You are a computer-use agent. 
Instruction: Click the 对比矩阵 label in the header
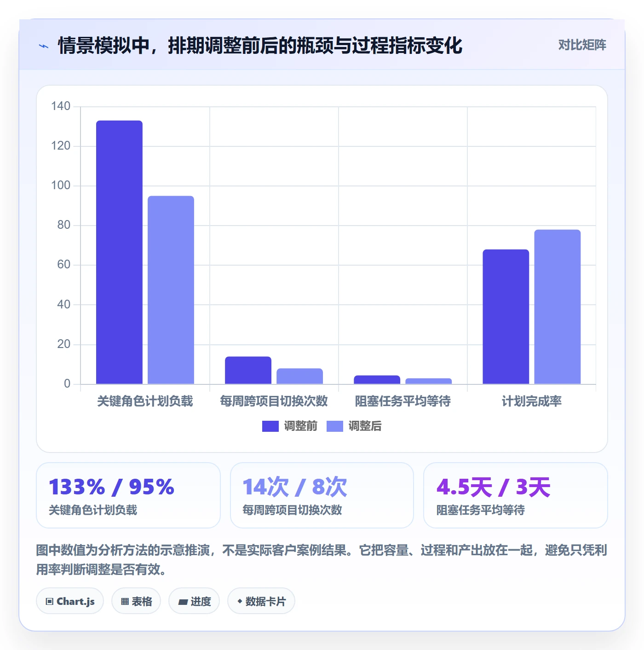(x=582, y=45)
